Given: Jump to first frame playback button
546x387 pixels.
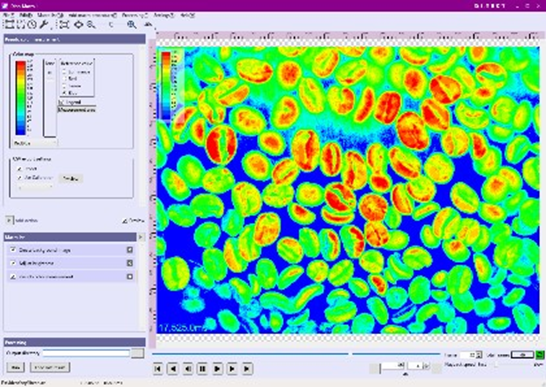Looking at the screenshot, I should tap(158, 369).
